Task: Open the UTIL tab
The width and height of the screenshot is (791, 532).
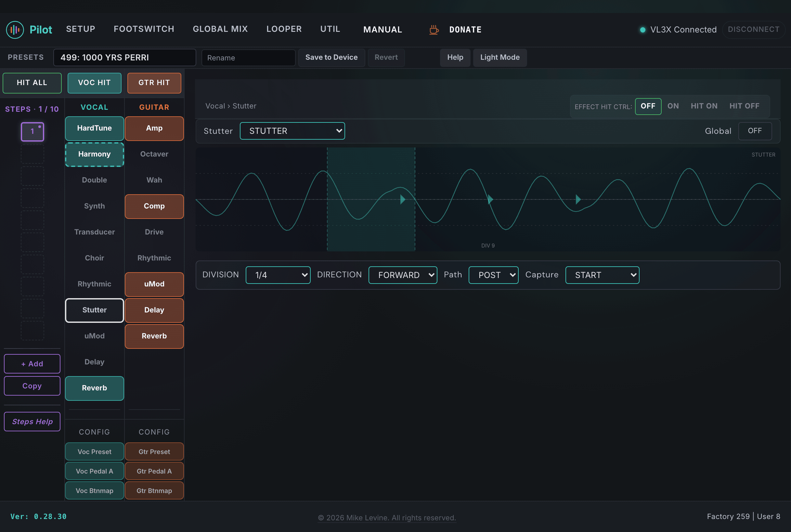Action: click(x=330, y=29)
